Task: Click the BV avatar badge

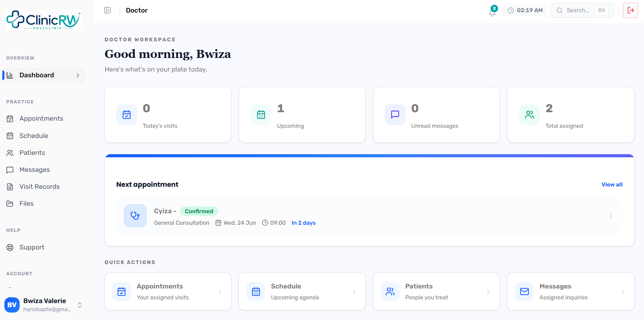Action: 12,305
